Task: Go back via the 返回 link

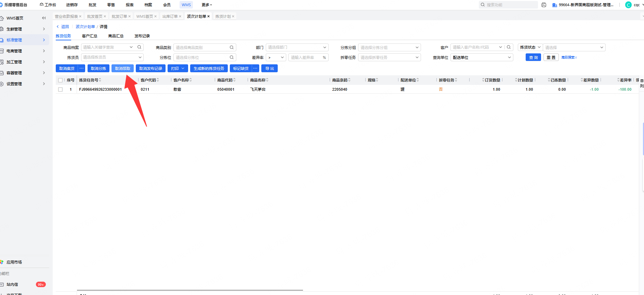Action: (63, 27)
